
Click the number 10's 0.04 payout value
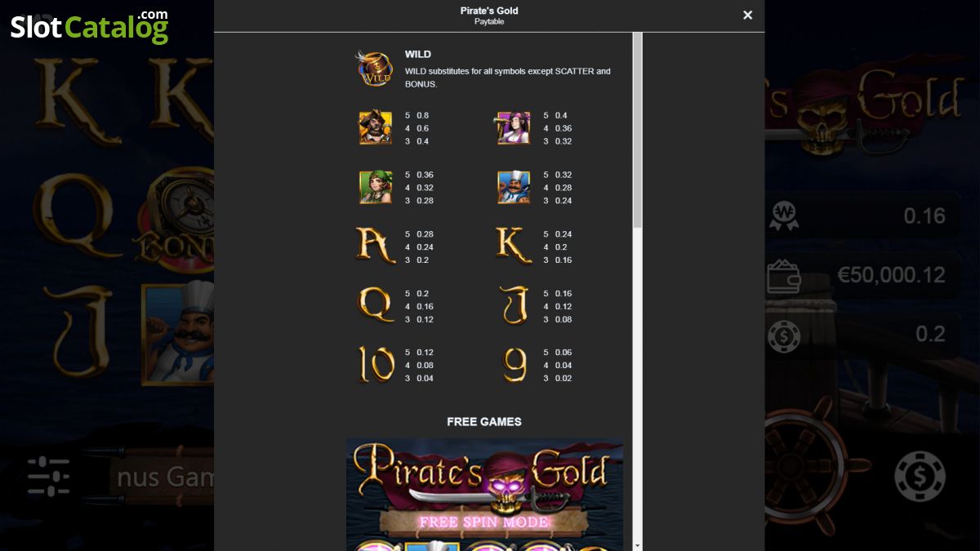(425, 379)
